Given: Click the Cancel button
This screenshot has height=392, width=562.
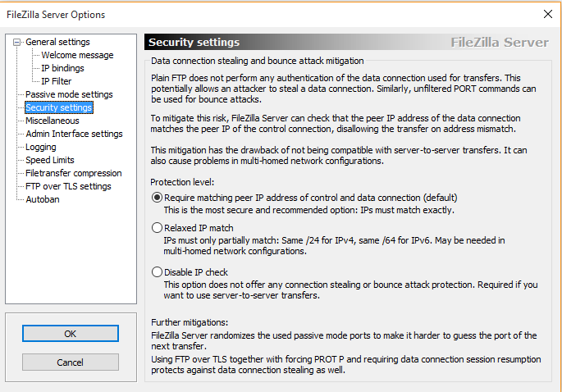Looking at the screenshot, I should point(71,362).
